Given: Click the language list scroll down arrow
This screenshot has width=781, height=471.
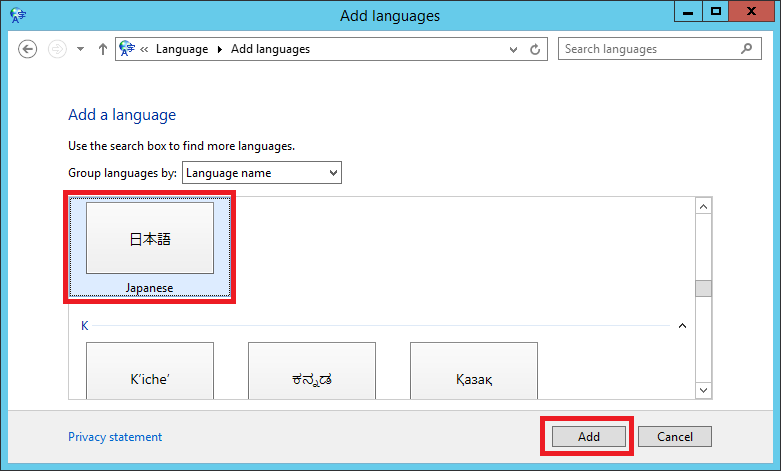Looking at the screenshot, I should [703, 390].
